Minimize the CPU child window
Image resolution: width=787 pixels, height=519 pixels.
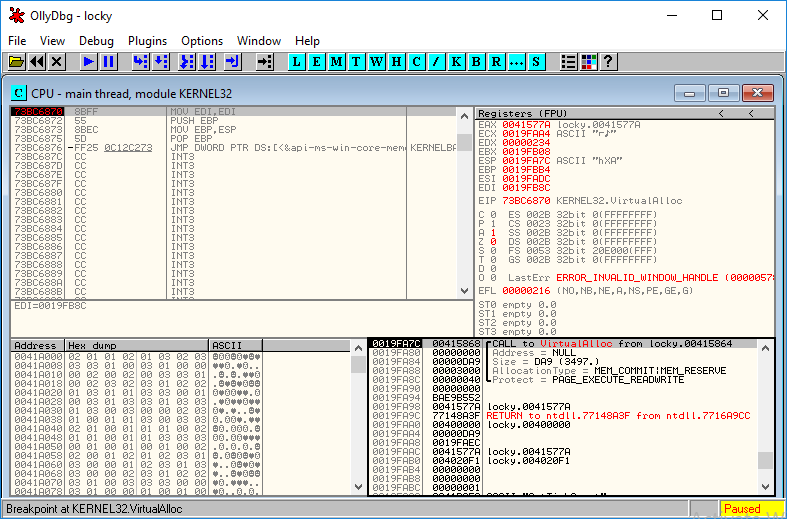(x=690, y=93)
